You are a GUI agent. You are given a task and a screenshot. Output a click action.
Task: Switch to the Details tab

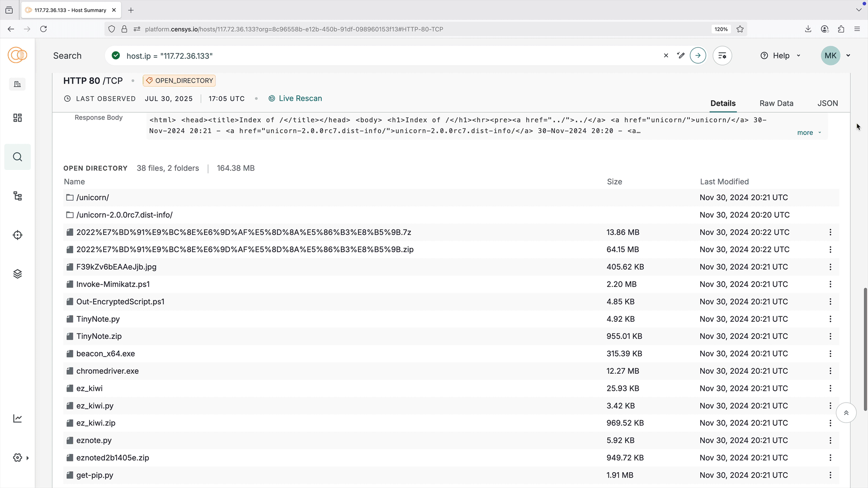pos(723,103)
